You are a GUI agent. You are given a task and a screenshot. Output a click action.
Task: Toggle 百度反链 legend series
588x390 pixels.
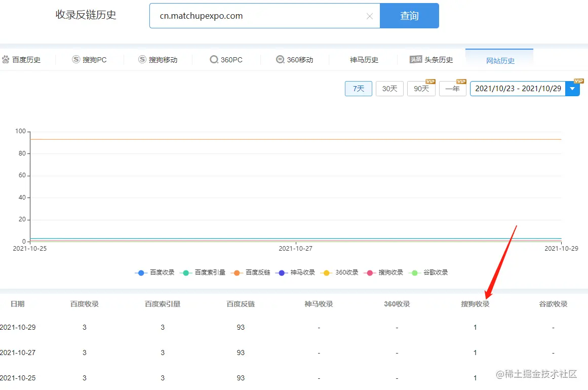(x=251, y=272)
